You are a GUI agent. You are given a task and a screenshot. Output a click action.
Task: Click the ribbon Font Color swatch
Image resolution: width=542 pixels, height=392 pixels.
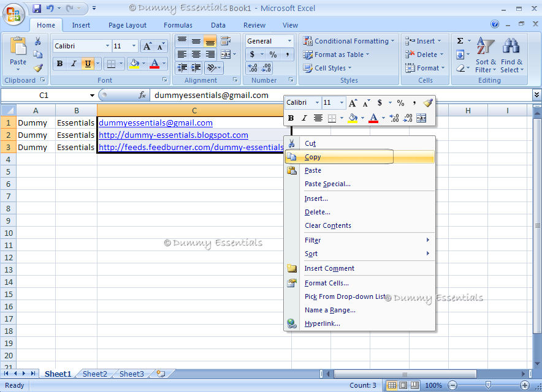pyautogui.click(x=155, y=64)
